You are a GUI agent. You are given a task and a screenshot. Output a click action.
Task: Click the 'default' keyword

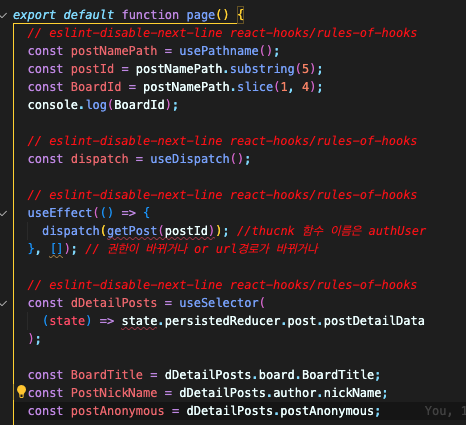pos(89,15)
